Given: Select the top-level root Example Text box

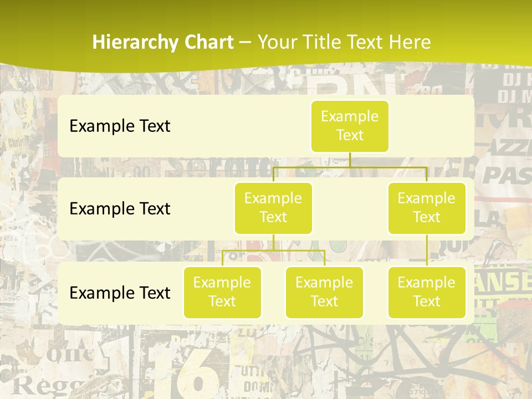Looking at the screenshot, I should tap(350, 126).
